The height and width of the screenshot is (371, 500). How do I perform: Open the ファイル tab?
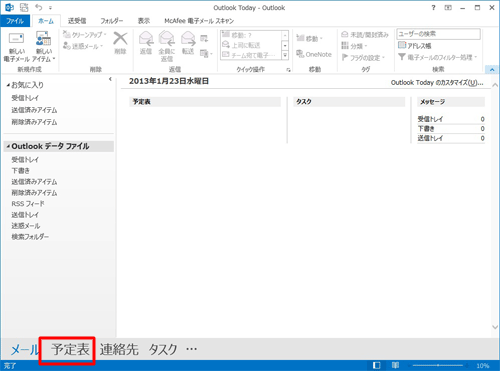pyautogui.click(x=15, y=21)
